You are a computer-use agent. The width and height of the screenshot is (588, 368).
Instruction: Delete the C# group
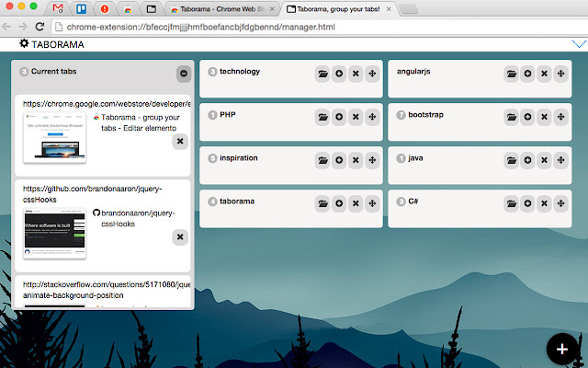[544, 203]
